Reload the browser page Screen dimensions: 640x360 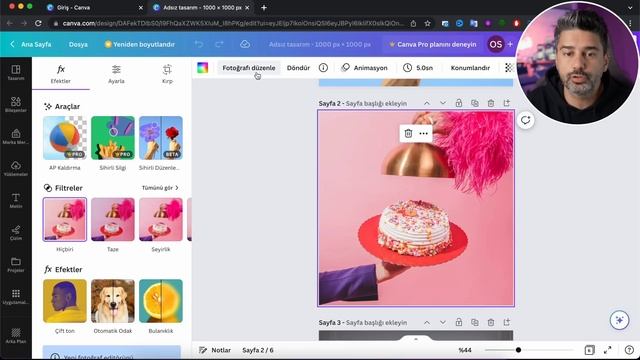point(38,23)
